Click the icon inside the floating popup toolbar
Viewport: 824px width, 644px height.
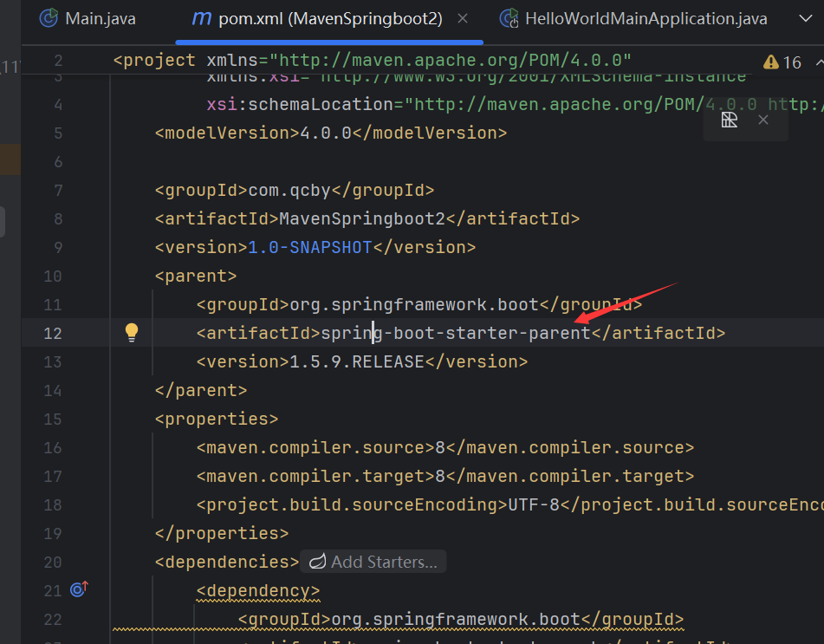point(729,120)
